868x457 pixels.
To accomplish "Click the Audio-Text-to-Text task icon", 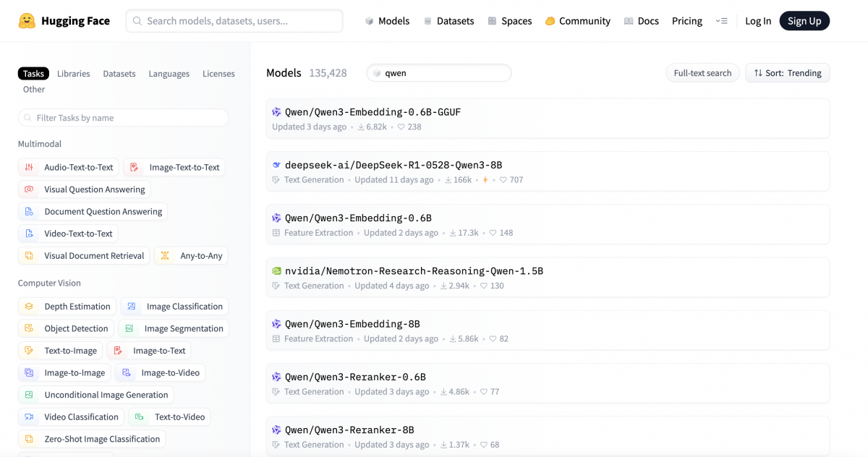I will click(29, 167).
